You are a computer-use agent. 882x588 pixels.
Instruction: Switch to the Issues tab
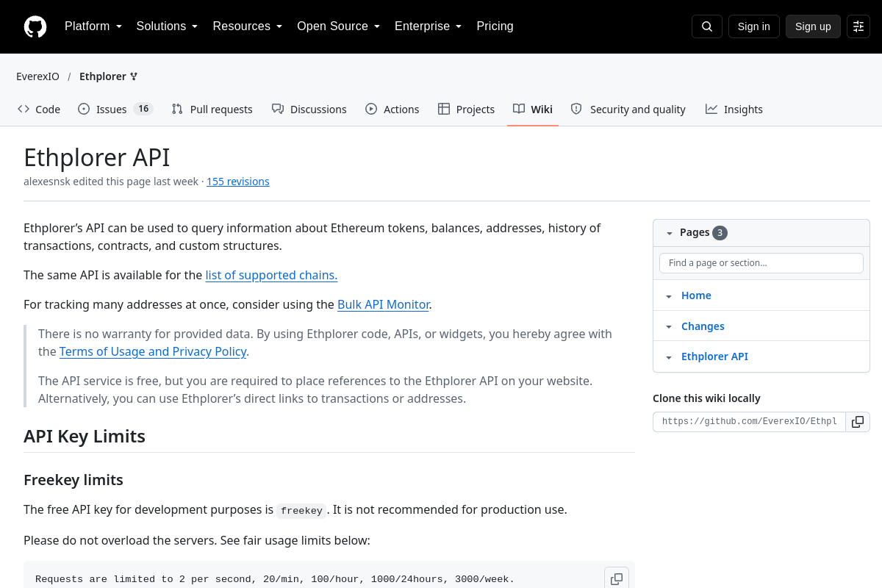115,109
